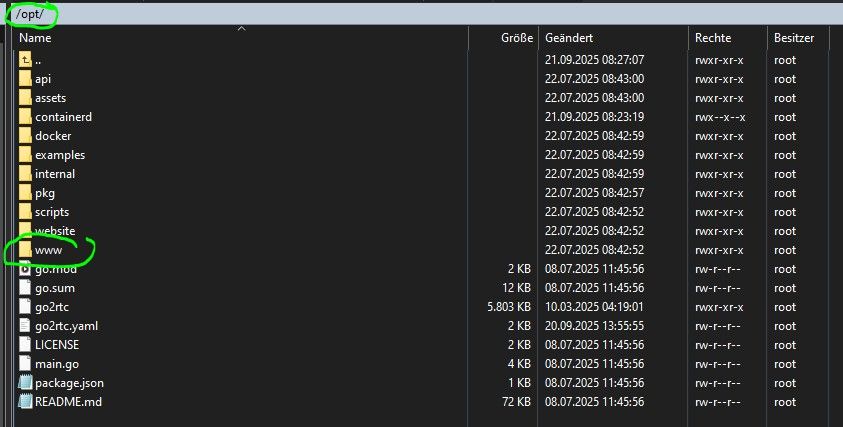Click the root owner of docker folder
Image resolution: width=843 pixels, height=427 pixels.
785,136
